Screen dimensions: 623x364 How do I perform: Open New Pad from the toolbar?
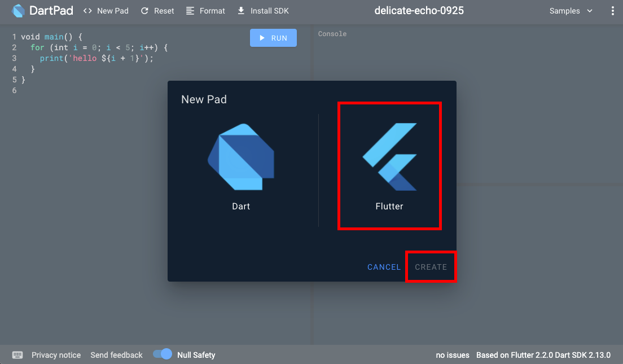tap(106, 11)
